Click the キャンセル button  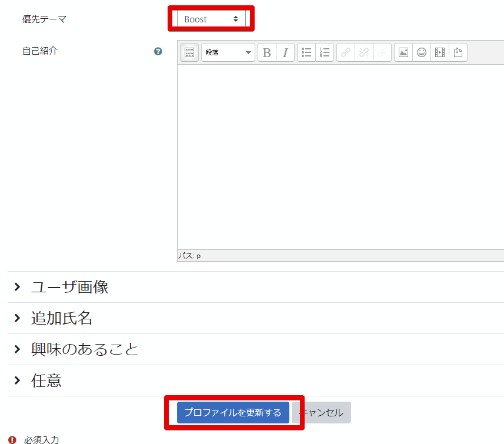322,412
